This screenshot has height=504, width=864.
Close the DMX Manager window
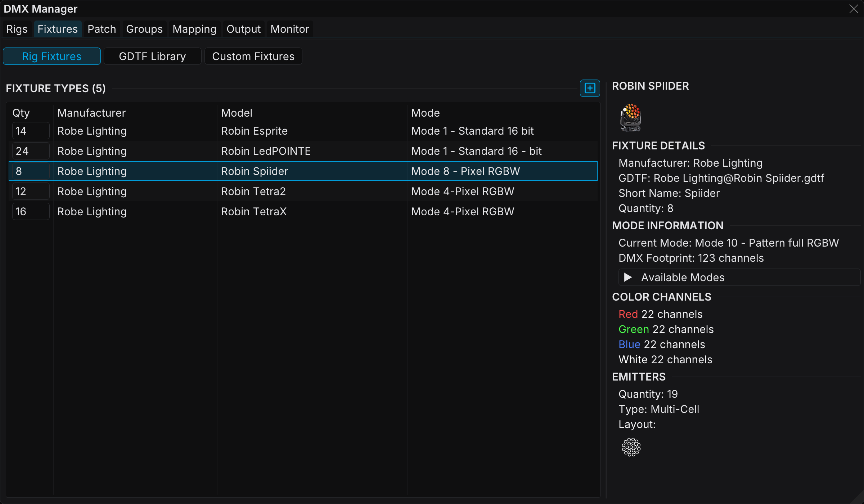tap(854, 9)
